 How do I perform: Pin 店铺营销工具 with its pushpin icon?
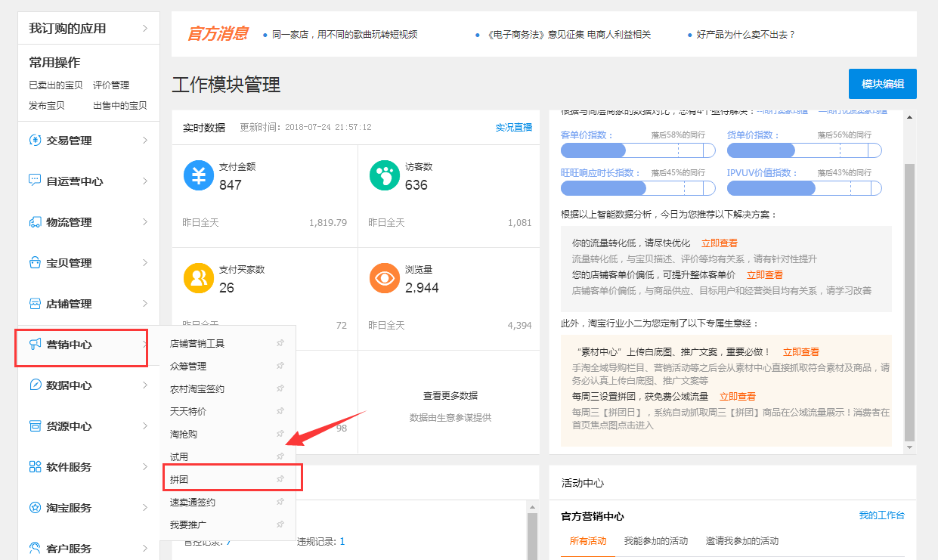280,343
